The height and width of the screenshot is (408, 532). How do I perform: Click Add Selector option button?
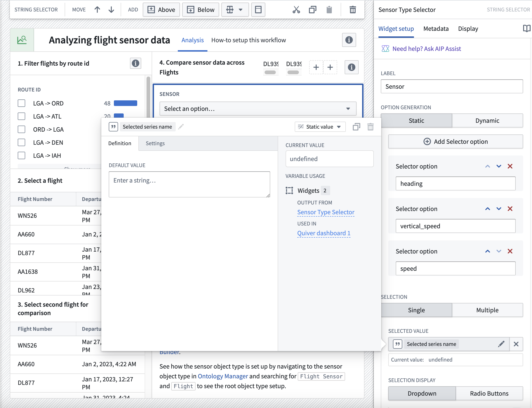(x=455, y=142)
